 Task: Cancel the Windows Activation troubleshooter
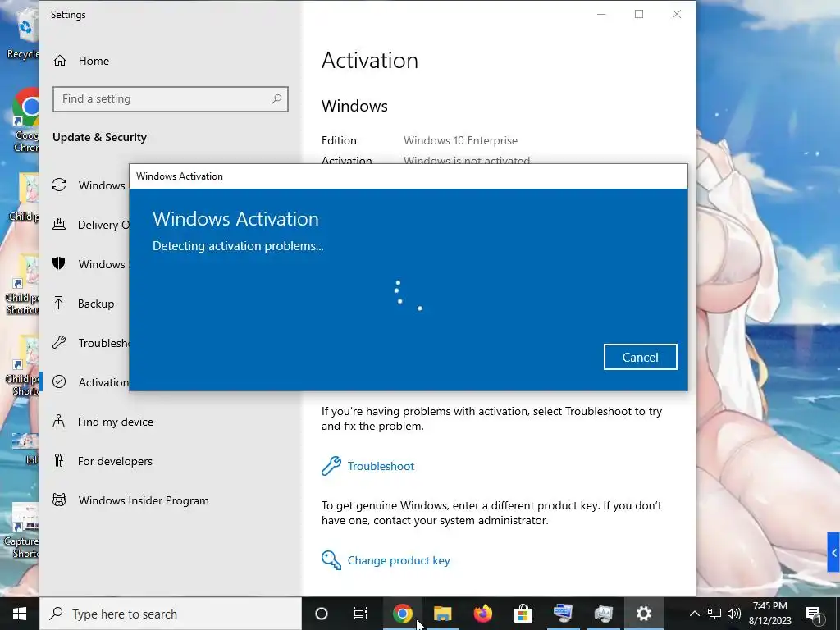pyautogui.click(x=640, y=357)
